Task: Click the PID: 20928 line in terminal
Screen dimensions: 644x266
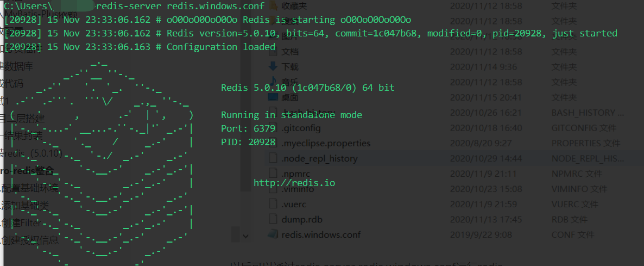Action: [x=248, y=142]
